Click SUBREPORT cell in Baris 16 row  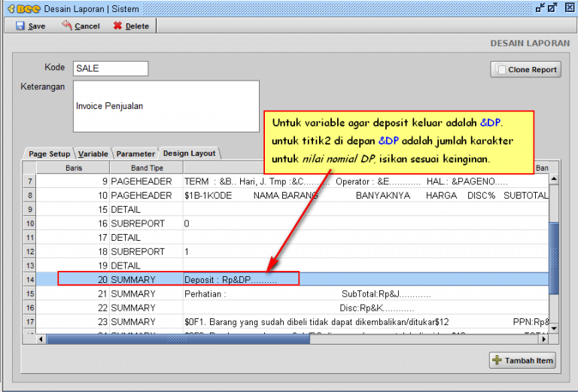(146, 223)
